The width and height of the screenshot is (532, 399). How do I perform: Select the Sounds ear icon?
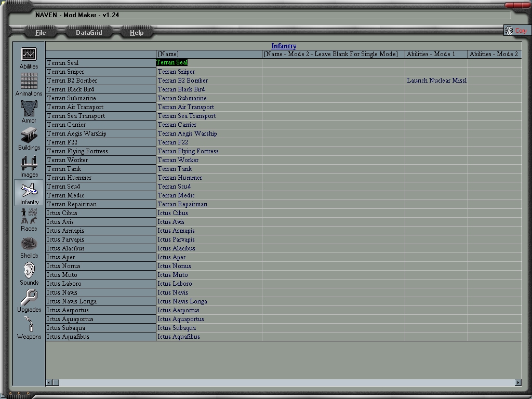[29, 271]
